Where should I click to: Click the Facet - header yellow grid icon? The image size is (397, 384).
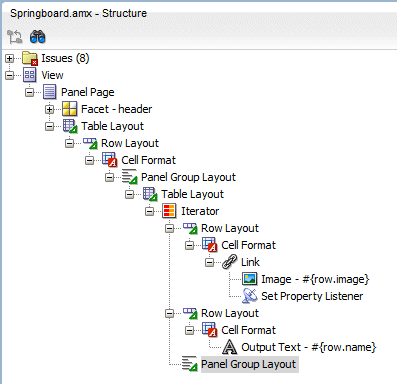(70, 109)
